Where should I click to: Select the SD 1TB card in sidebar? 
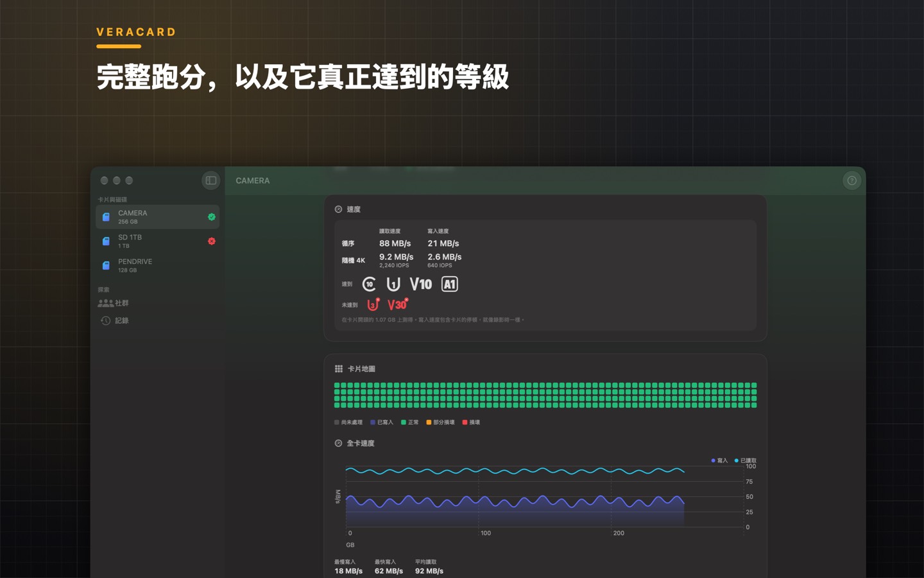158,241
